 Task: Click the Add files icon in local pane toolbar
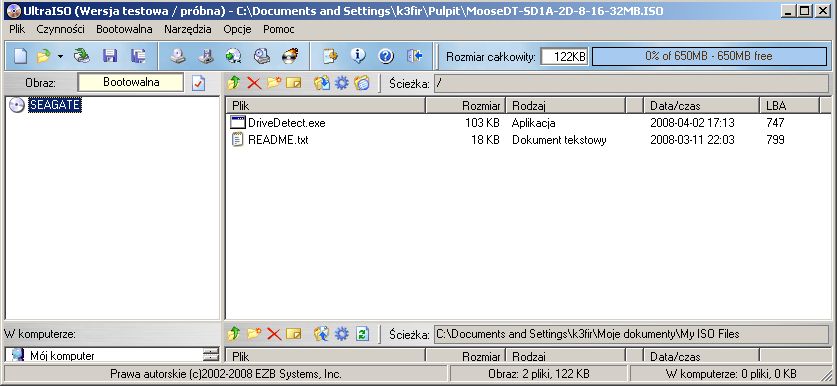pyautogui.click(x=321, y=334)
